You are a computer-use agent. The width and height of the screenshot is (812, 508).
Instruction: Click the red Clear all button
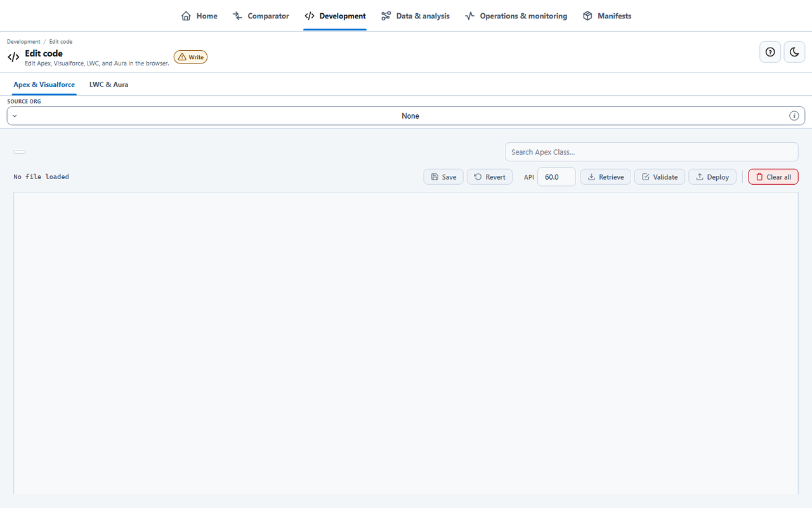point(773,177)
